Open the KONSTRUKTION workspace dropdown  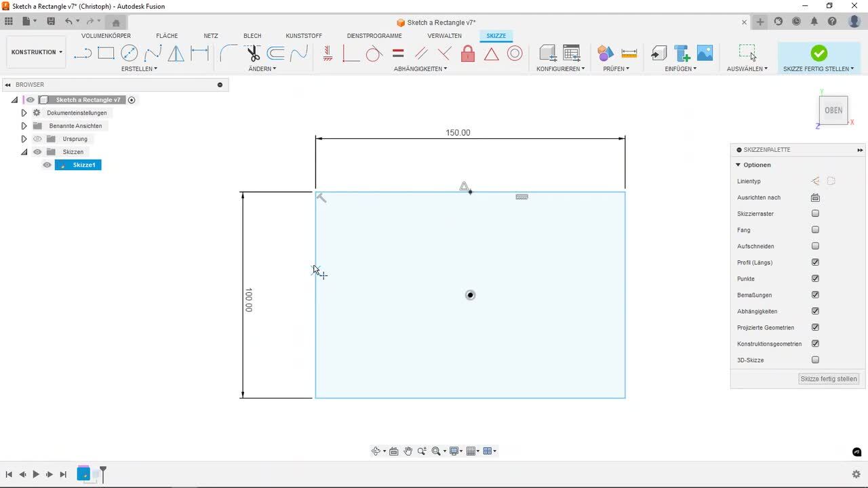click(37, 52)
